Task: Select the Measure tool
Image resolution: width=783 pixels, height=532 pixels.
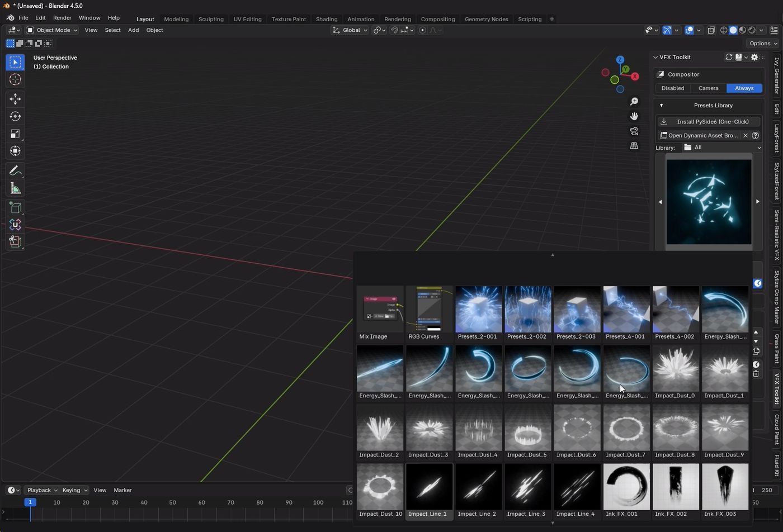Action: point(15,188)
